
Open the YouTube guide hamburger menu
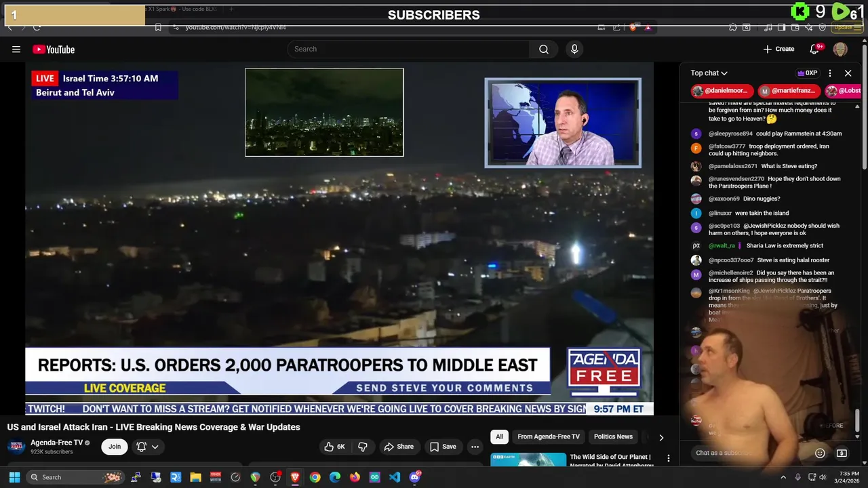click(16, 49)
